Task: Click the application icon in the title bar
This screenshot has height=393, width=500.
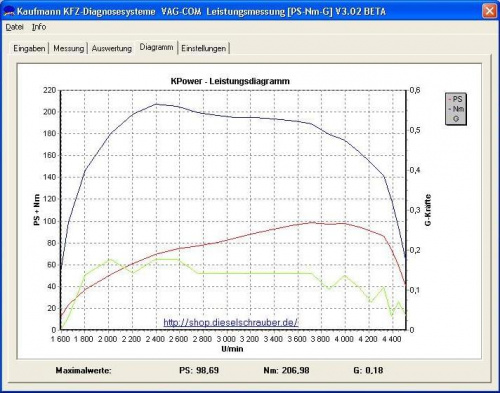Action: coord(8,12)
